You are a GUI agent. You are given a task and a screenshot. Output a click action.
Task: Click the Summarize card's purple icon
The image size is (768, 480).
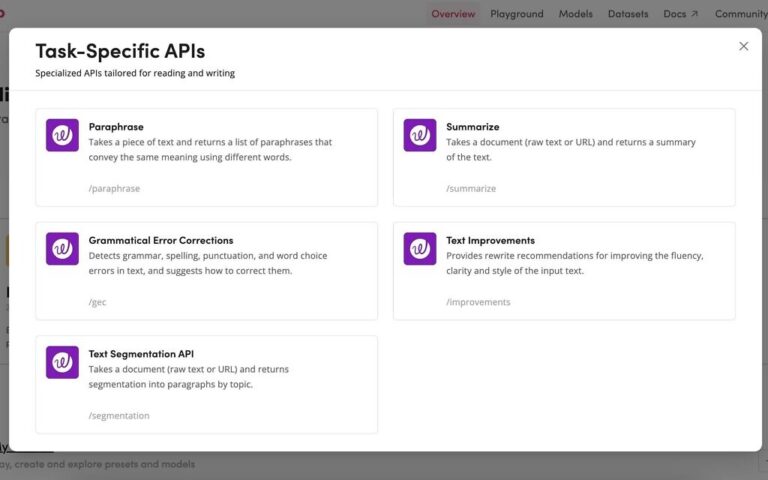pos(420,135)
